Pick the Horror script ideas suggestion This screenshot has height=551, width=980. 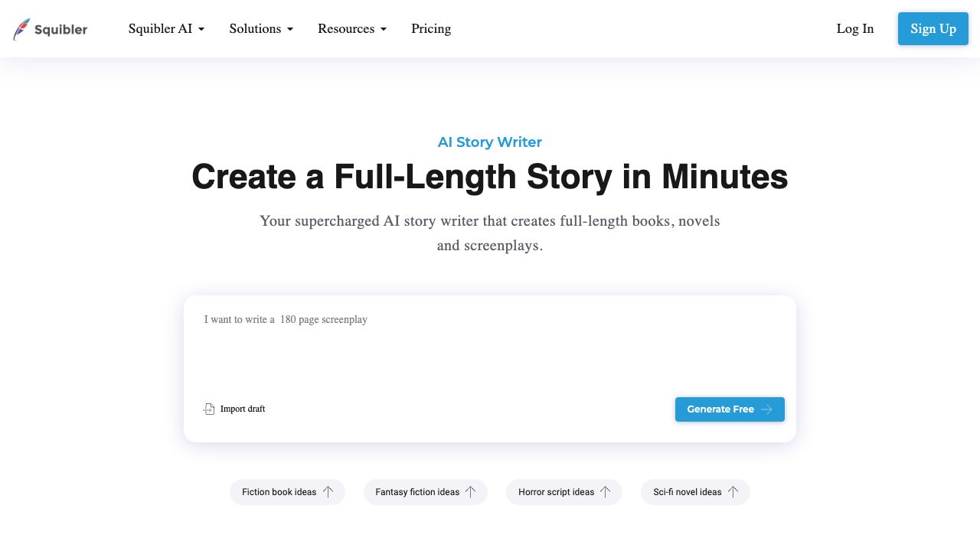click(x=556, y=492)
